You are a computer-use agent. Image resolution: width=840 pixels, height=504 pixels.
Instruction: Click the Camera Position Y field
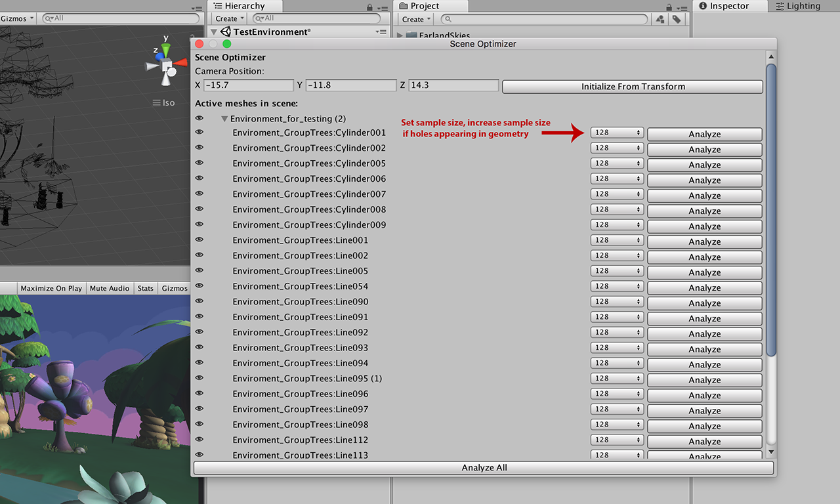click(350, 85)
